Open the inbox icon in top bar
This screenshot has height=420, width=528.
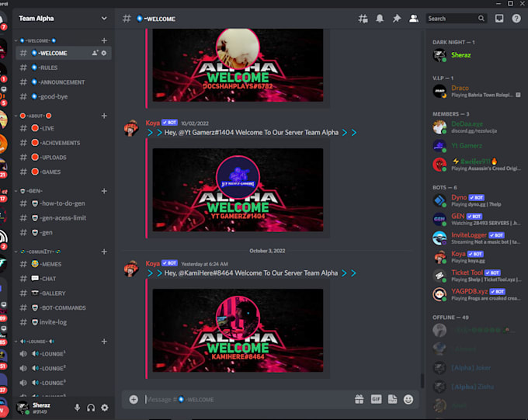pyautogui.click(x=499, y=18)
